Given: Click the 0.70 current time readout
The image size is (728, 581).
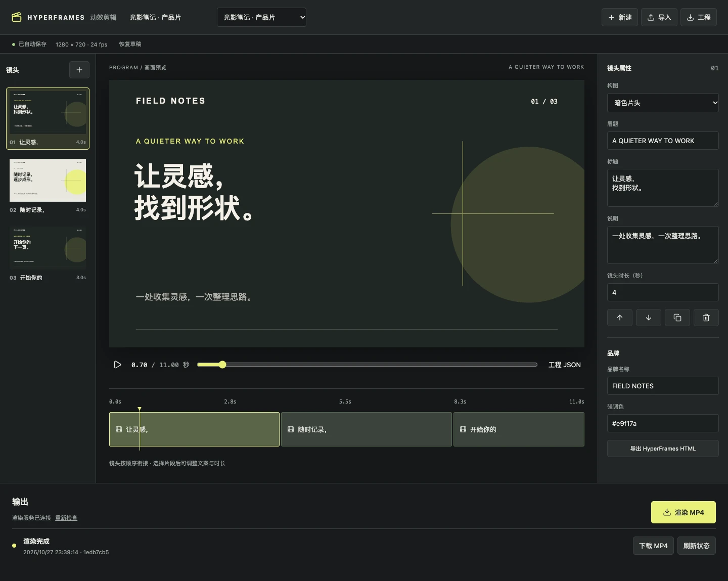Looking at the screenshot, I should 140,365.
